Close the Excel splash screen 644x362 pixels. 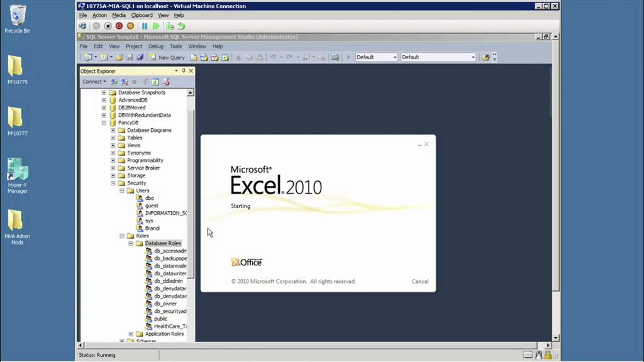[x=426, y=144]
